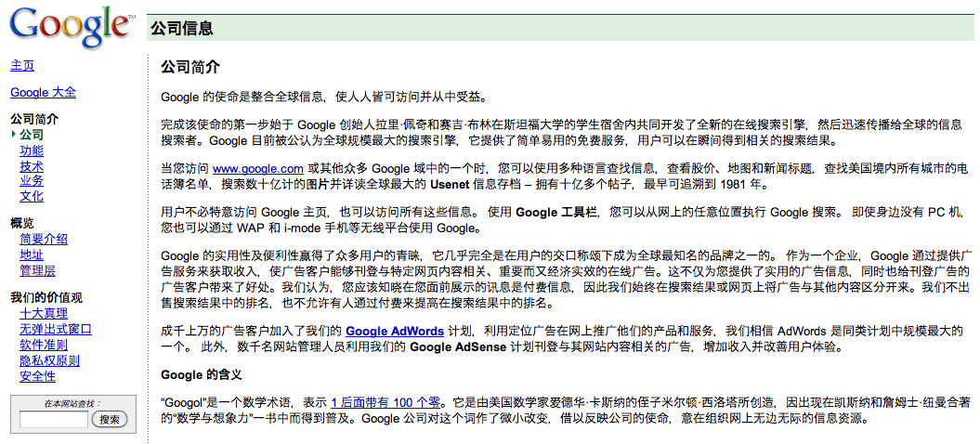Image resolution: width=980 pixels, height=444 pixels.
Task: Click the Google logo
Action: (x=72, y=27)
